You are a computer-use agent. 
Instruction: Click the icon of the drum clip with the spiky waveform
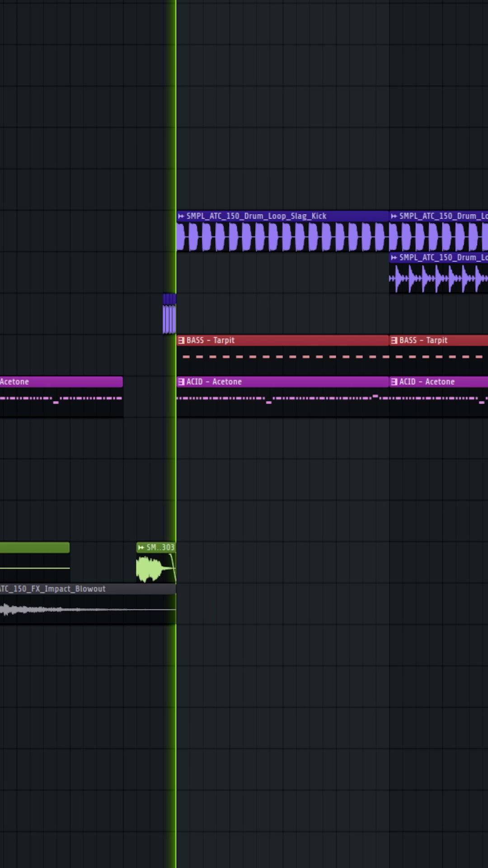coord(394,258)
